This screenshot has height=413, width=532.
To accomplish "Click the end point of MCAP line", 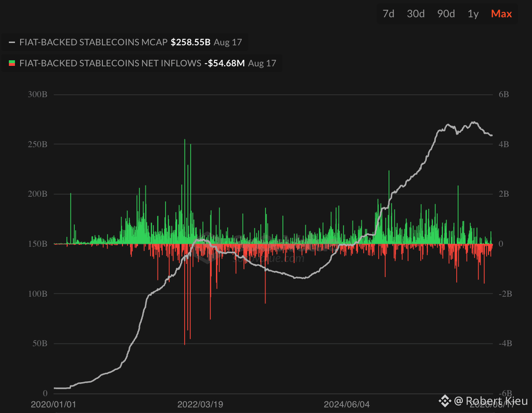I will (491, 135).
